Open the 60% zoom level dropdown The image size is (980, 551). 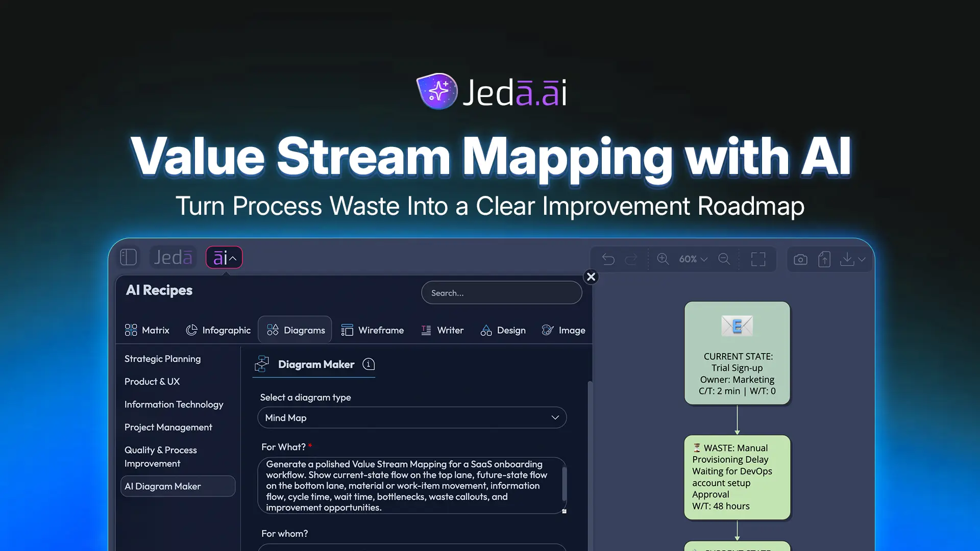click(x=693, y=259)
